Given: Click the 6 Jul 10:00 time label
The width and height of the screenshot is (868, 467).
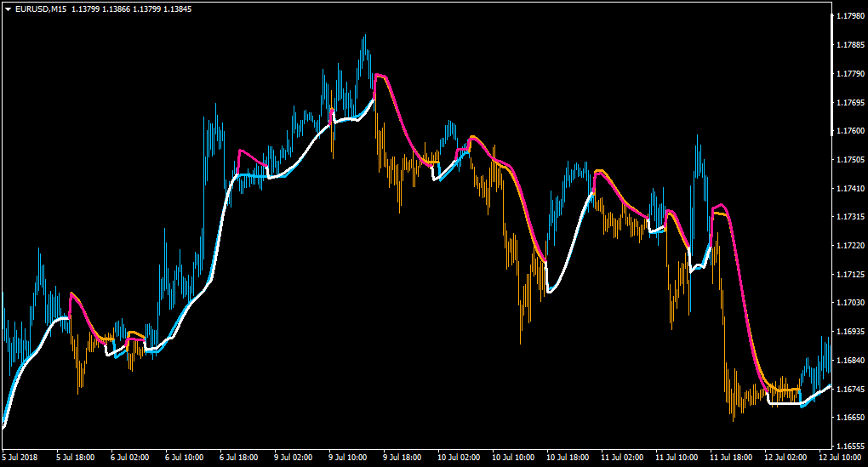Looking at the screenshot, I should [x=185, y=458].
